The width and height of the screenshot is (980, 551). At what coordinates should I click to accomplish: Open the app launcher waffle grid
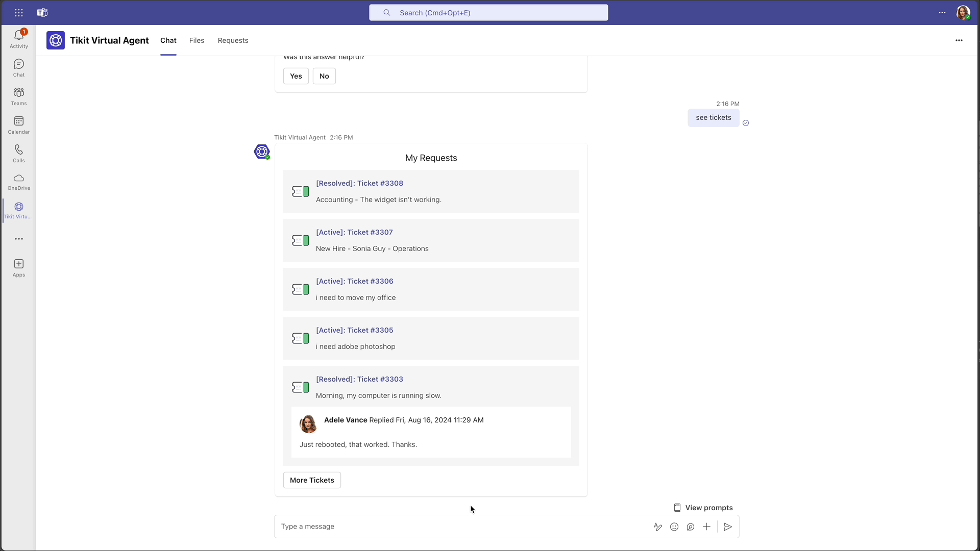click(19, 13)
